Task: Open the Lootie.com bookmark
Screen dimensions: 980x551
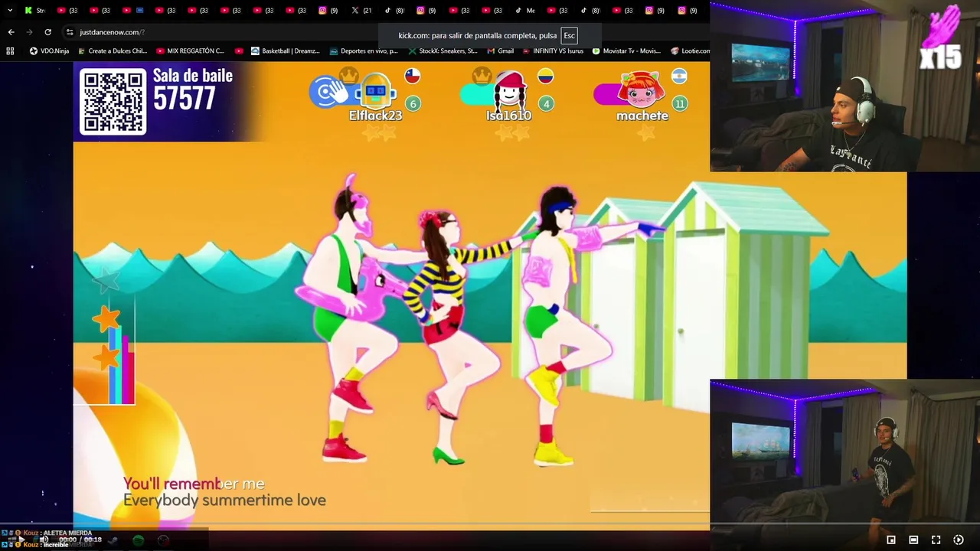Action: point(690,51)
